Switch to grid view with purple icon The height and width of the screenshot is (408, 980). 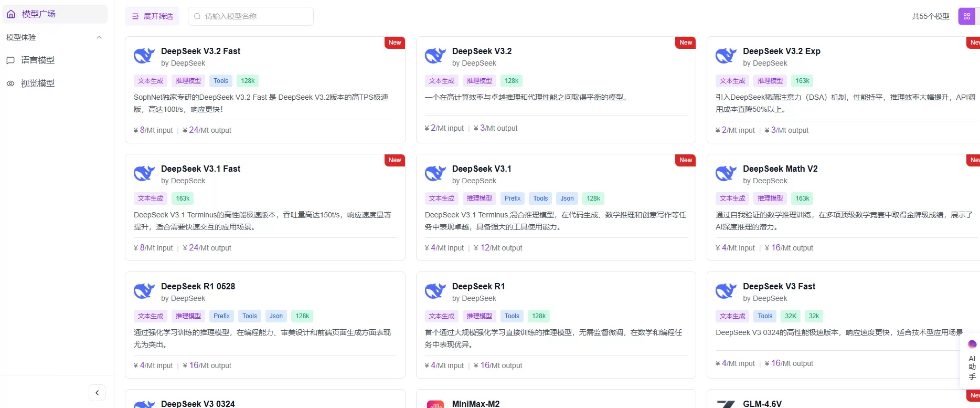pos(967,16)
